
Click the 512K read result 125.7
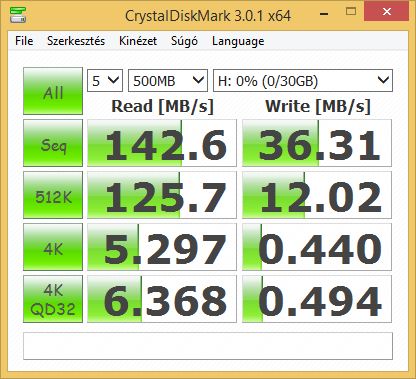[x=162, y=195]
